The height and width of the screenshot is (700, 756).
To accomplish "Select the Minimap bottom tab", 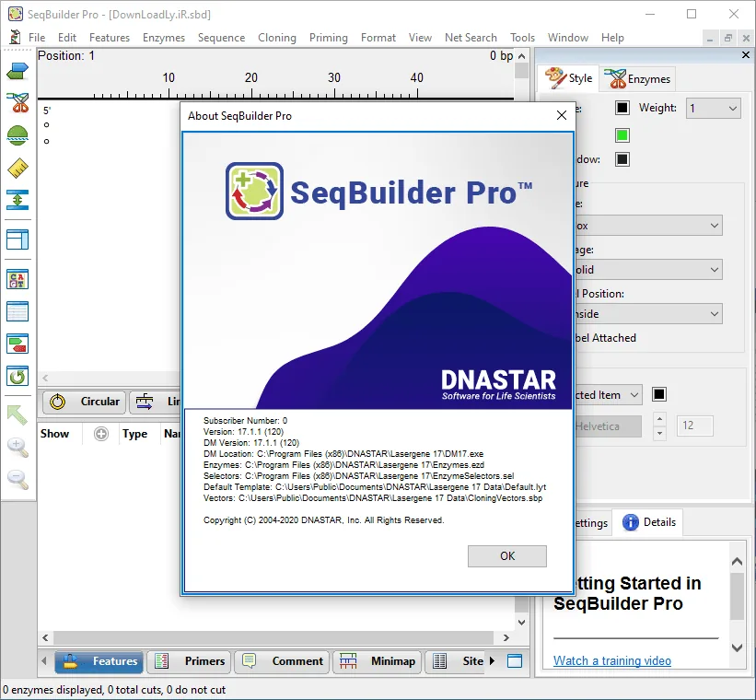I will [377, 661].
